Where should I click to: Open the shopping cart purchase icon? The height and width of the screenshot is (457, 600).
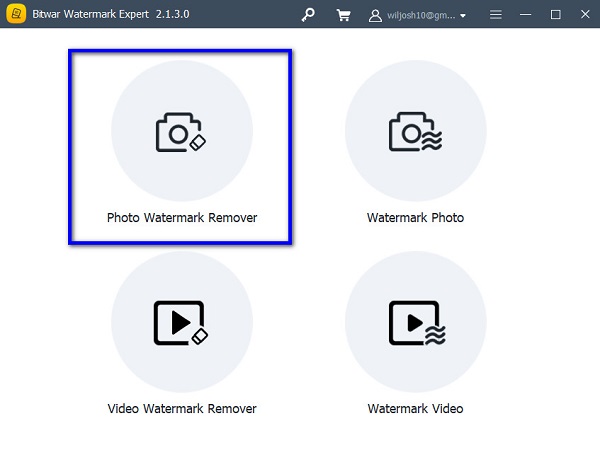(343, 15)
